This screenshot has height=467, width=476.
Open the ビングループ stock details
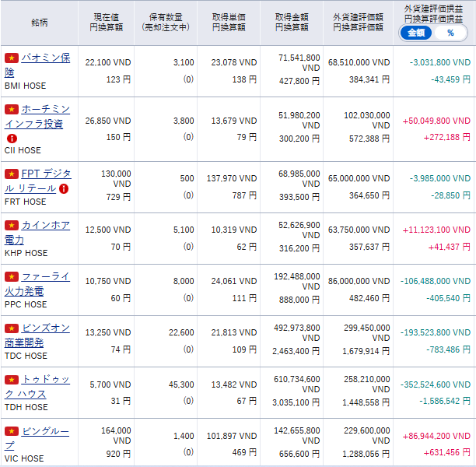pos(45,430)
